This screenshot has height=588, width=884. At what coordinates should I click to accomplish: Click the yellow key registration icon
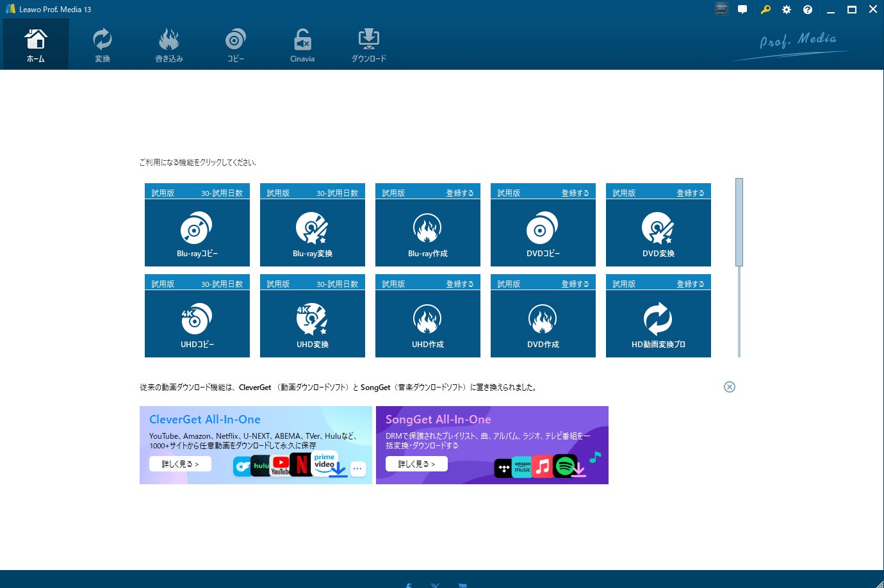[x=765, y=10]
